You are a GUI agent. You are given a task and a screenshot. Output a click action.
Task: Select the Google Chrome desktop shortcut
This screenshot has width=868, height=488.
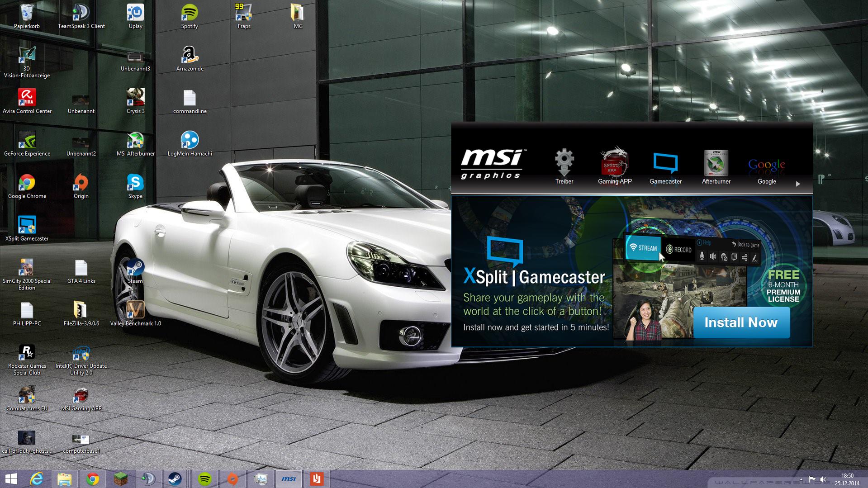[27, 186]
